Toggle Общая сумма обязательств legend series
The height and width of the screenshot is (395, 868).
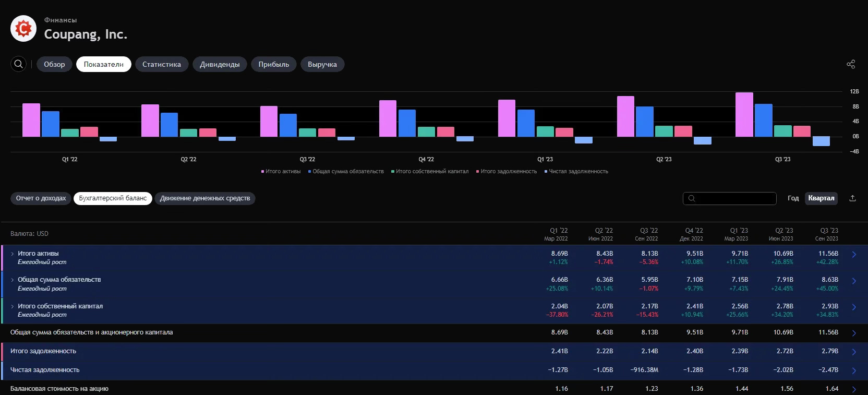tap(346, 171)
